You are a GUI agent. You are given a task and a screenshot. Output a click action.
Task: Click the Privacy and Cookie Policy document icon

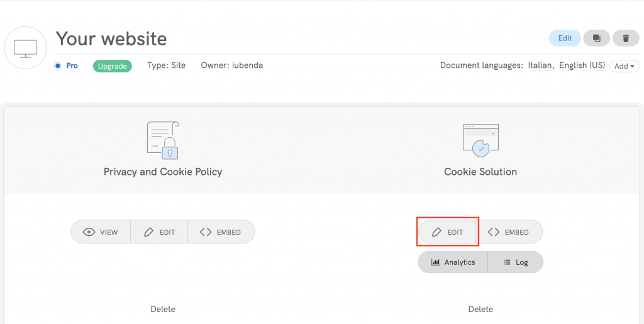[x=163, y=140]
